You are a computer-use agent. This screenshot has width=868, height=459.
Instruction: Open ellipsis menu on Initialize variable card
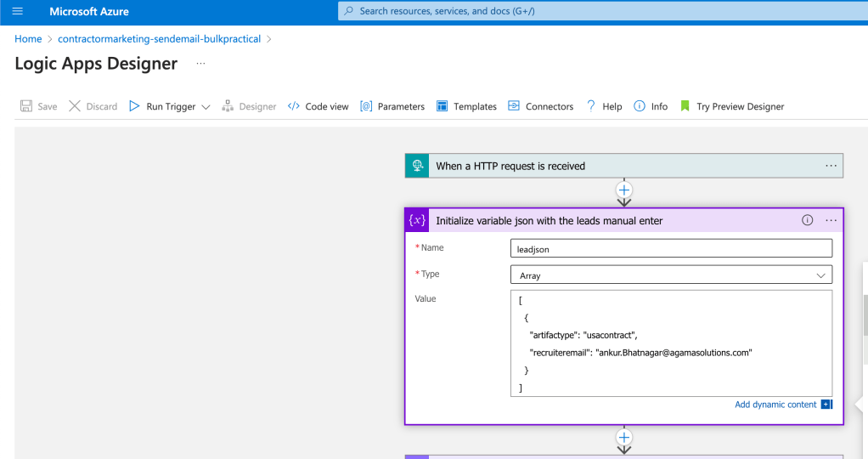click(831, 220)
